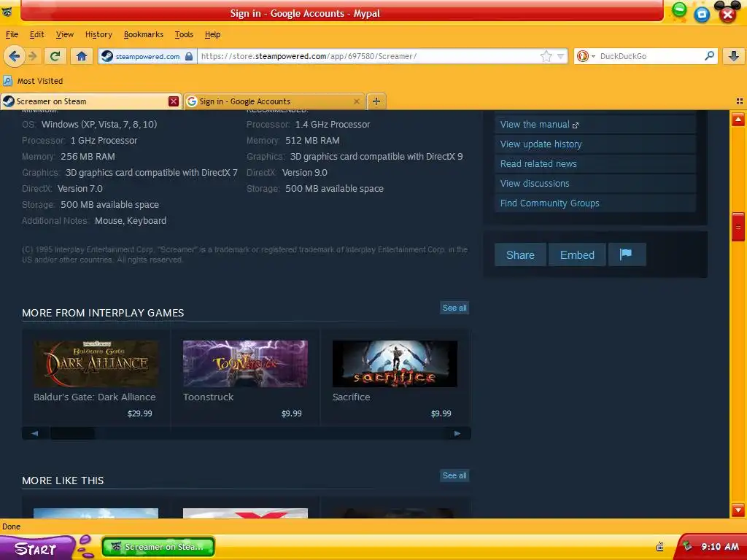Open the Bookmarks menu
This screenshot has width=747, height=560.
click(x=144, y=34)
